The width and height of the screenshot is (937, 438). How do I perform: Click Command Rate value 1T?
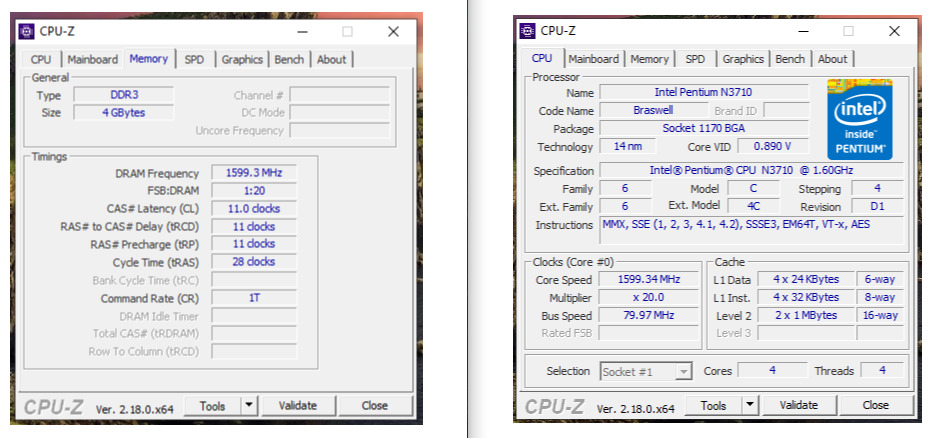pyautogui.click(x=254, y=298)
